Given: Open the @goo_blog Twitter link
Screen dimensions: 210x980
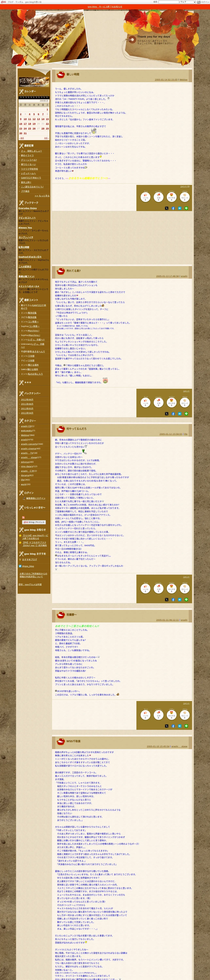Looking at the screenshot, I should pyautogui.click(x=28, y=566).
